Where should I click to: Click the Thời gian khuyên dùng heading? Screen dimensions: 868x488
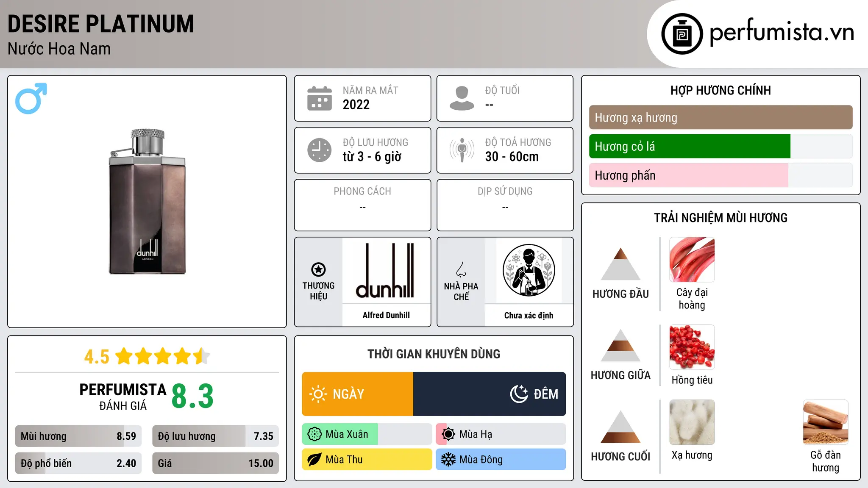pyautogui.click(x=434, y=354)
